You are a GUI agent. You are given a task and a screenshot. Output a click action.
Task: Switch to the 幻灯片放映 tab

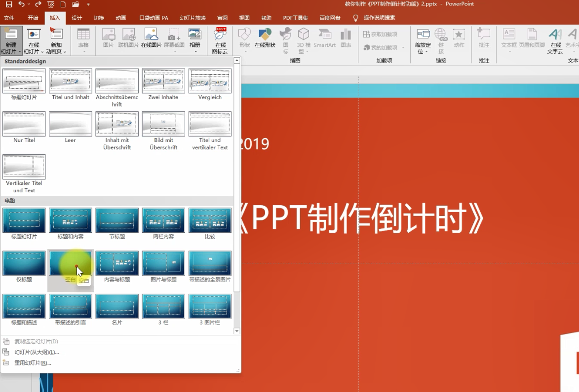point(193,18)
